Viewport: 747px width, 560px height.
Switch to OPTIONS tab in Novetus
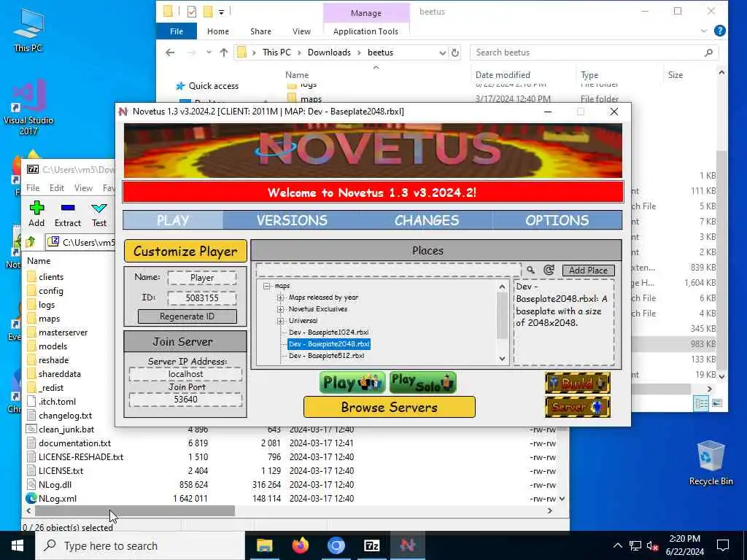pyautogui.click(x=557, y=220)
